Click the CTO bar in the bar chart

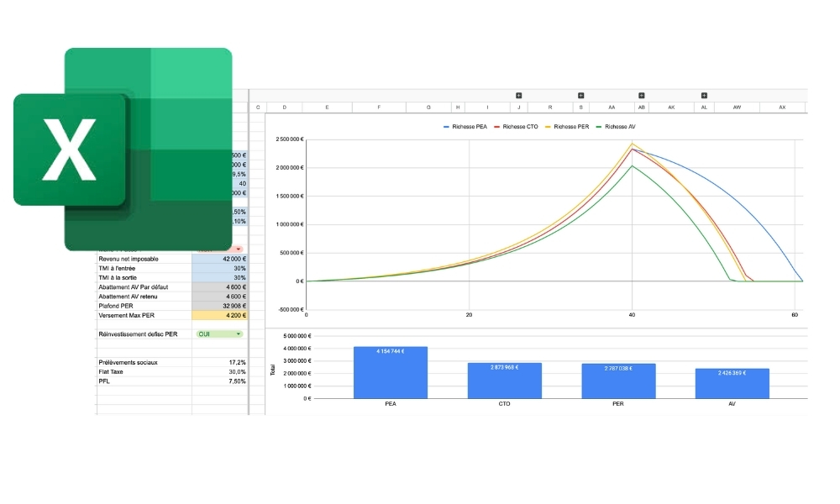point(504,381)
